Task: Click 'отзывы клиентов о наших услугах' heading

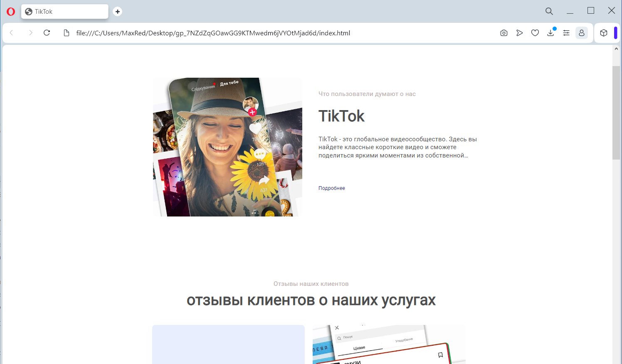Action: pos(311,300)
